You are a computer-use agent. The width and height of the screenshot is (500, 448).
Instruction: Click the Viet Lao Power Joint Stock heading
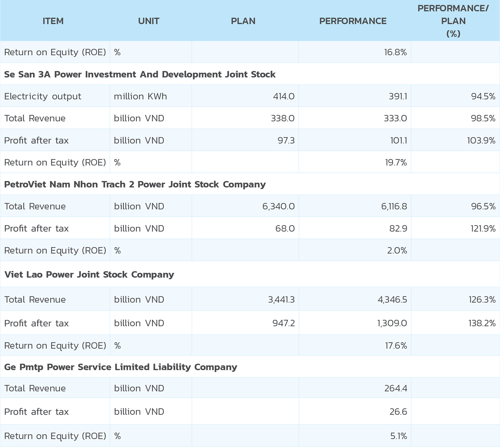tap(89, 274)
